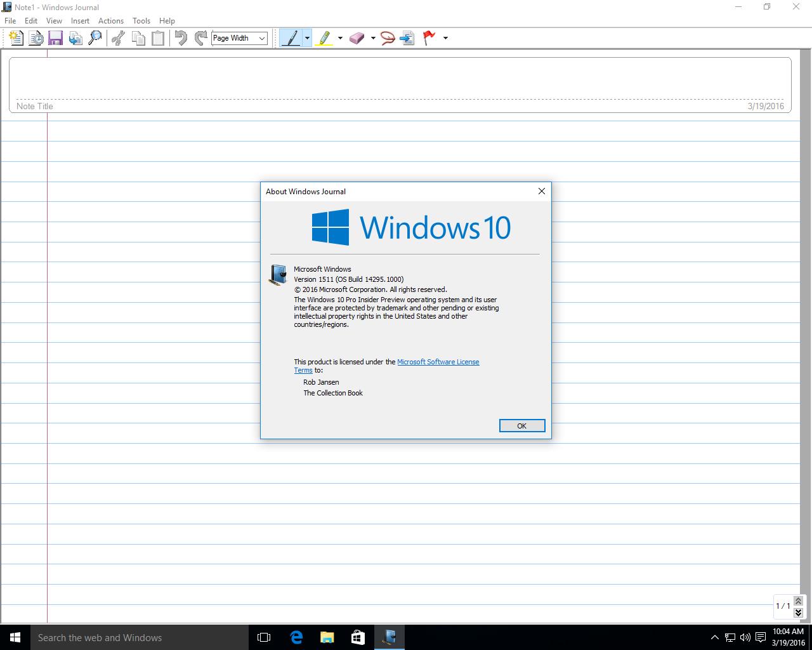Select the Lasso selection tool
Screen dimensions: 812x650
pyautogui.click(x=388, y=38)
